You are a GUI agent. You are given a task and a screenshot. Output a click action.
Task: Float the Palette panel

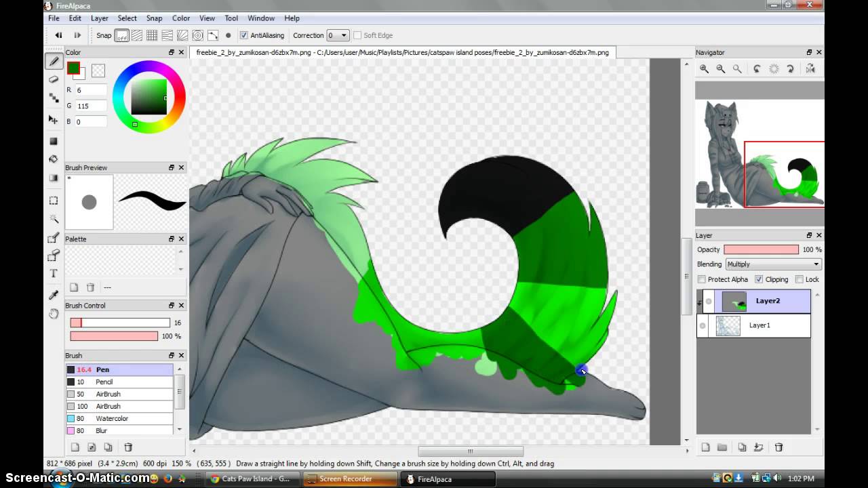[x=172, y=239]
